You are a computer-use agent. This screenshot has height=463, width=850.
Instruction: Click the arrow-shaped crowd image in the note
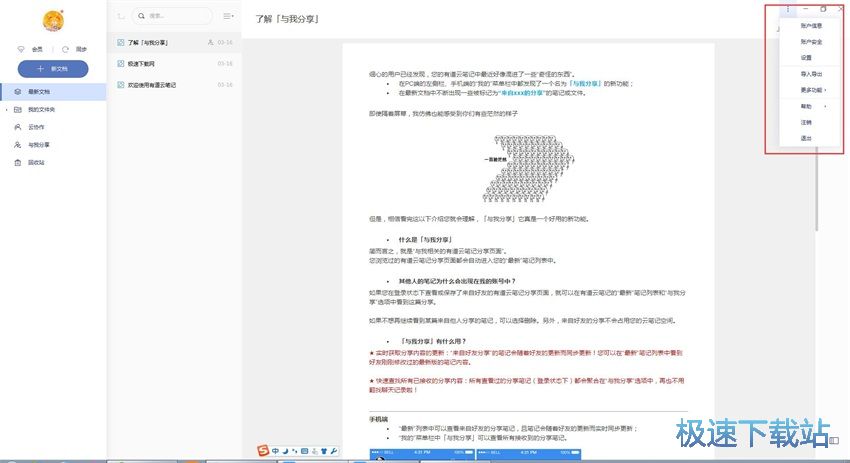pyautogui.click(x=529, y=169)
